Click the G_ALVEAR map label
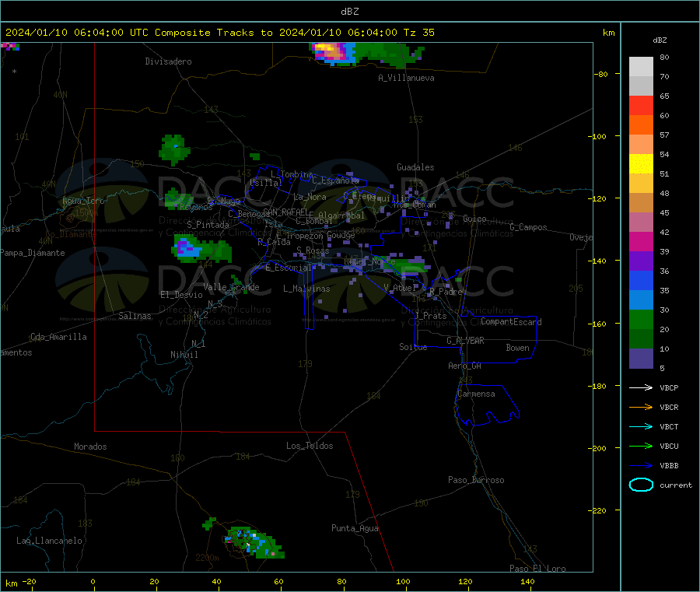 465,341
